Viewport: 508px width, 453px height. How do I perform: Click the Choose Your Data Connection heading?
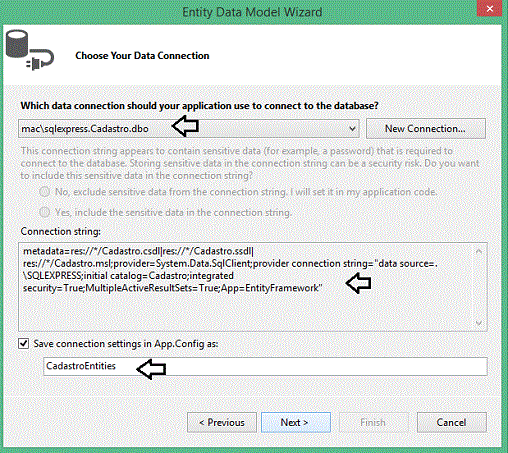tap(142, 56)
